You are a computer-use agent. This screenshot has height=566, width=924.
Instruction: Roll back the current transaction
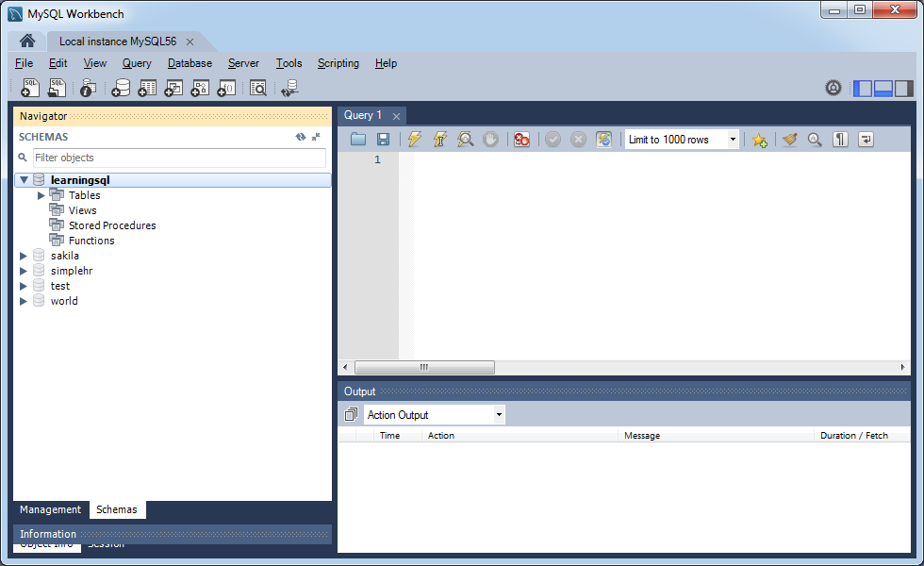click(579, 140)
